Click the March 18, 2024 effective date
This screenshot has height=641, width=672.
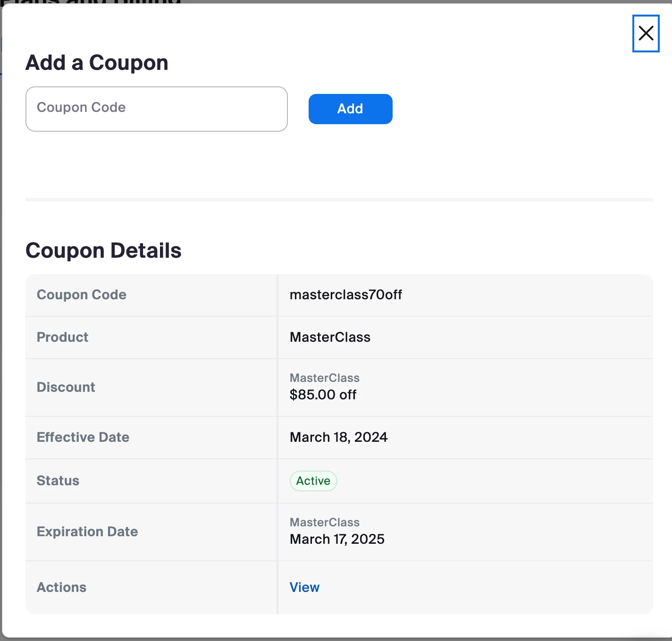click(x=338, y=438)
